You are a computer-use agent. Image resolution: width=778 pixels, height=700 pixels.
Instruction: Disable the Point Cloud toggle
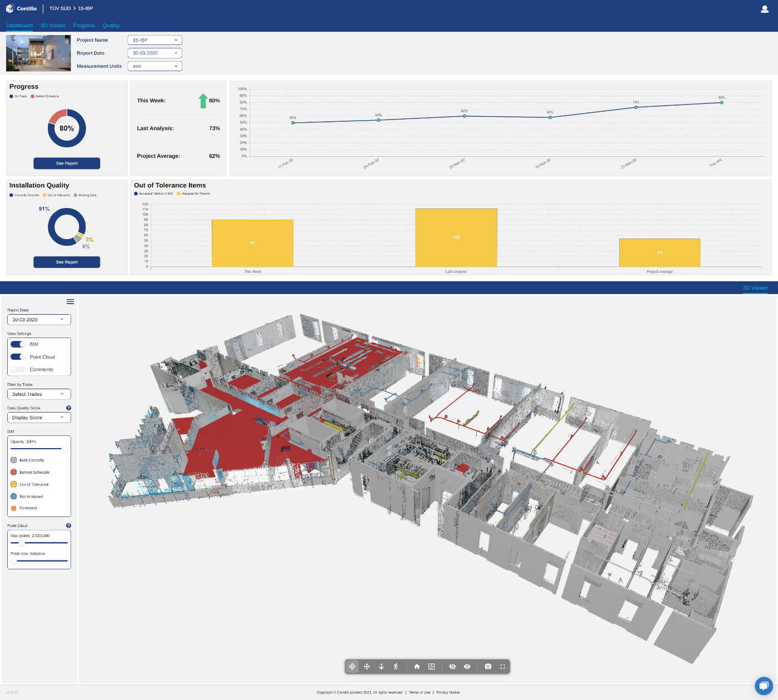17,356
